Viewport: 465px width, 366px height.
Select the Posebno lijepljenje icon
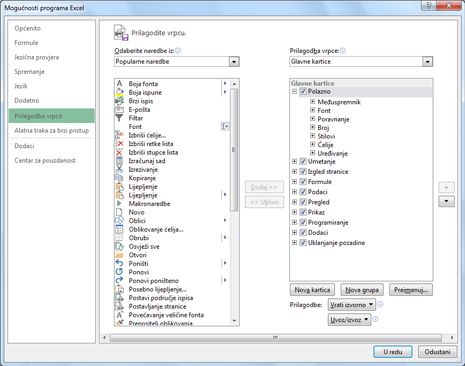click(x=119, y=289)
